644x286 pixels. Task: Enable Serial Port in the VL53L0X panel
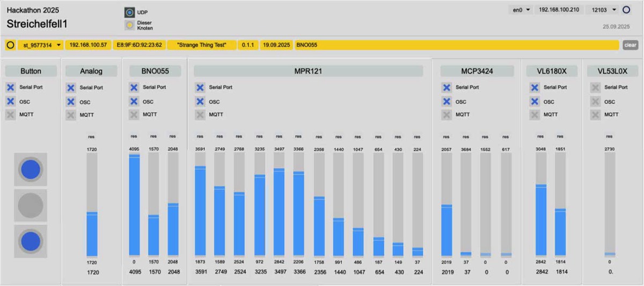pos(595,88)
